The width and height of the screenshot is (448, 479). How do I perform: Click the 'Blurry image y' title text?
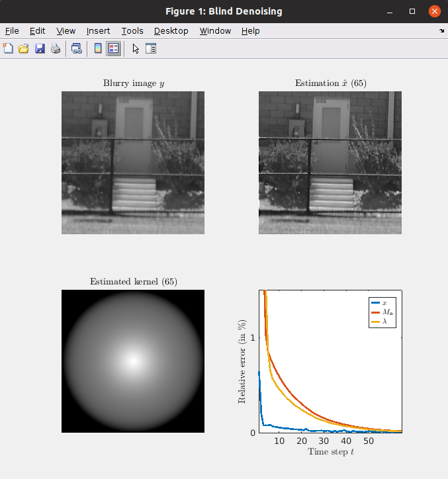click(x=134, y=83)
